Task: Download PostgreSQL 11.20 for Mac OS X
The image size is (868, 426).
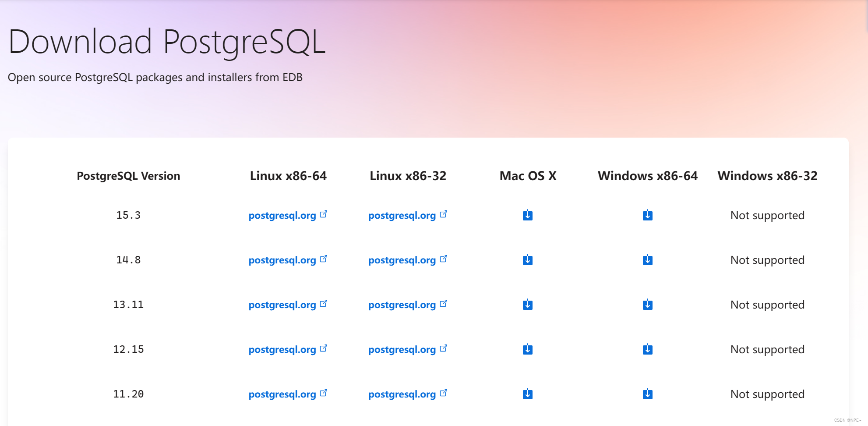Action: point(528,394)
